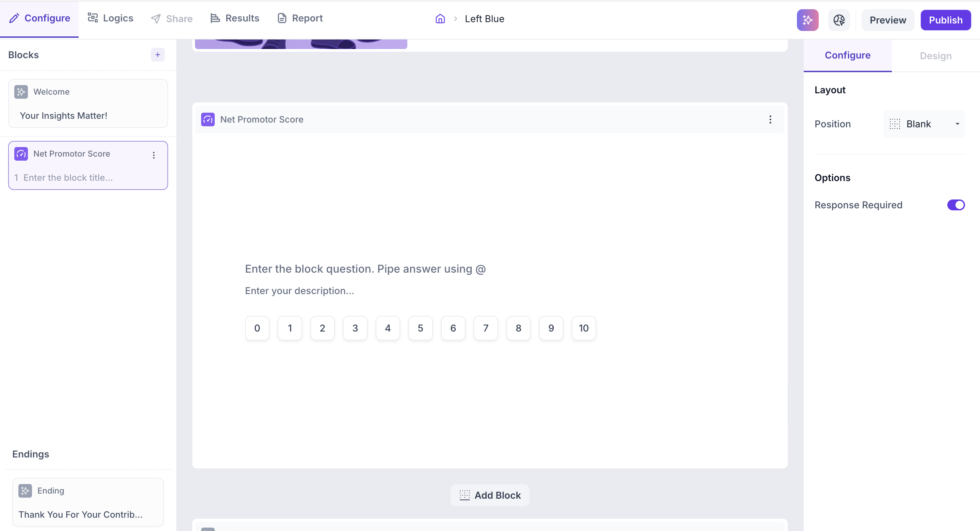
Task: Open the Logics tab
Action: click(x=110, y=18)
